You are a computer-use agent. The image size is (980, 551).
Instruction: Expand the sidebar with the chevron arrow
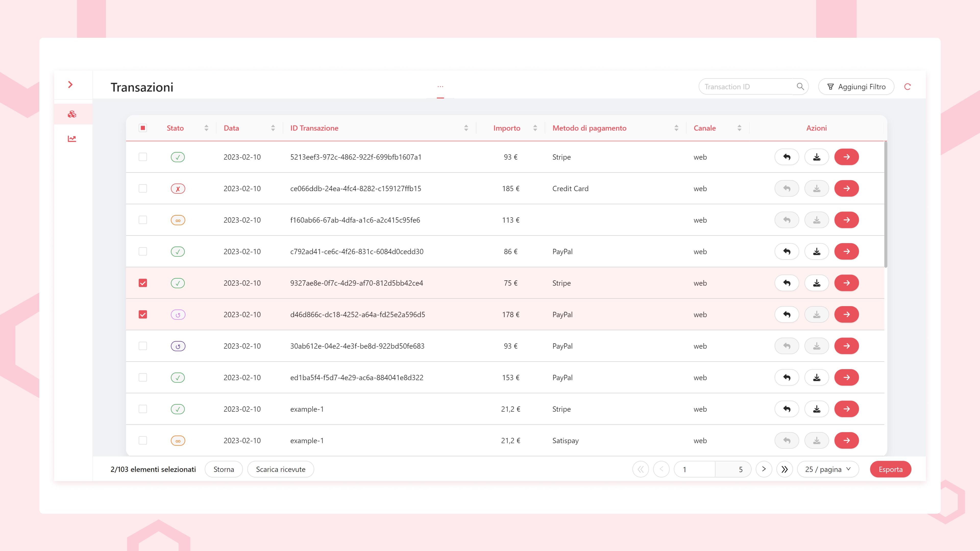[70, 84]
